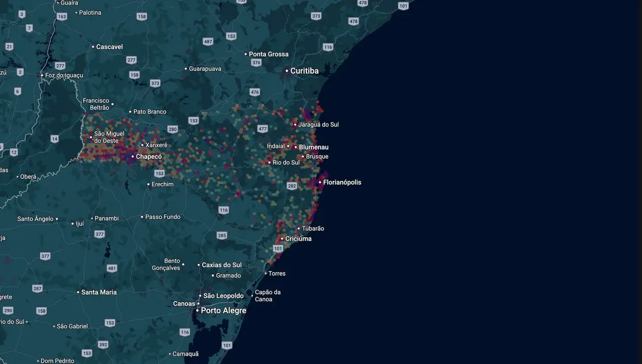Click the route 285 road shield
This screenshot has height=364, width=642.
tap(222, 235)
